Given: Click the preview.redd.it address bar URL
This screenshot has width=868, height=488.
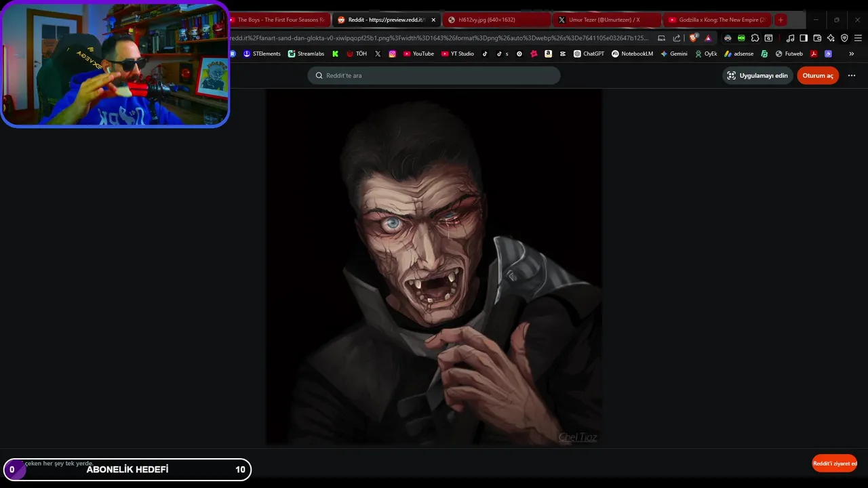Looking at the screenshot, I should click(x=439, y=38).
